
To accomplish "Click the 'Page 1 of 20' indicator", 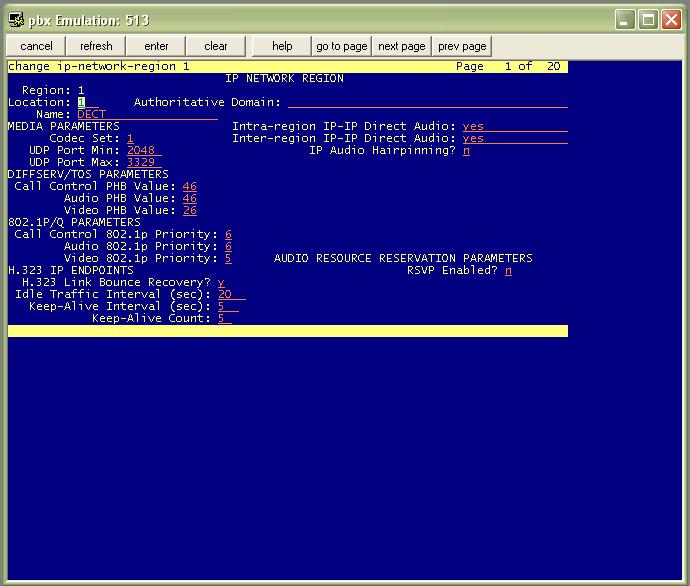I will pos(508,66).
